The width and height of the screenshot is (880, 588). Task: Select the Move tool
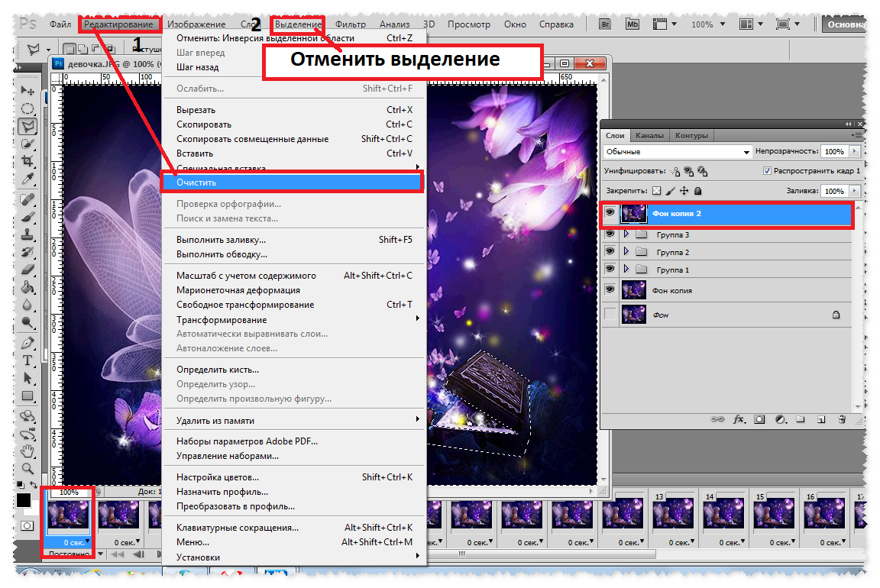coord(27,90)
